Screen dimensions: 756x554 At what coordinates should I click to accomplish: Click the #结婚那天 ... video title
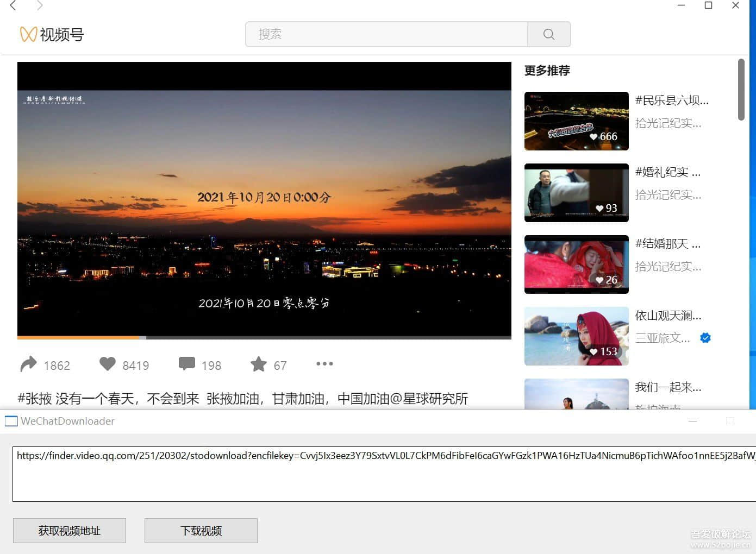pos(668,244)
